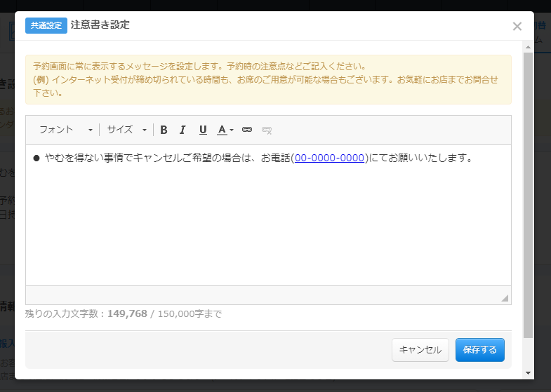
Task: Follow the 00-0000-0000 phone number link
Action: pos(329,158)
